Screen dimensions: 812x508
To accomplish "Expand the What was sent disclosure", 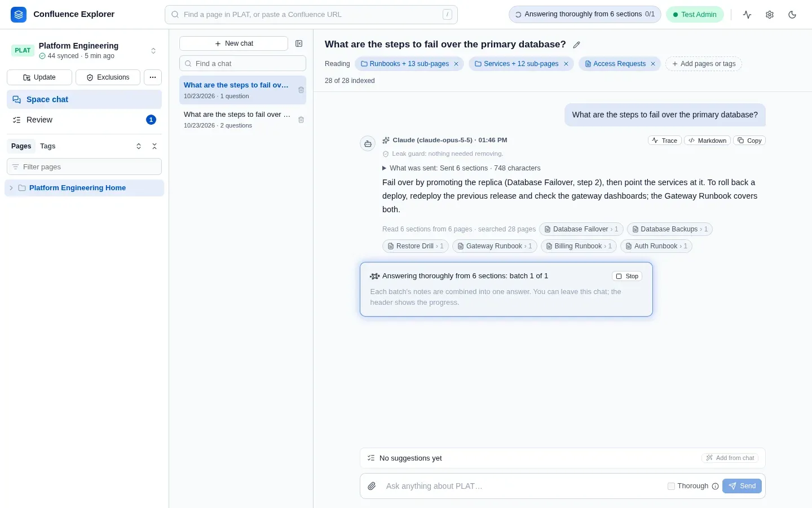I will click(x=385, y=168).
